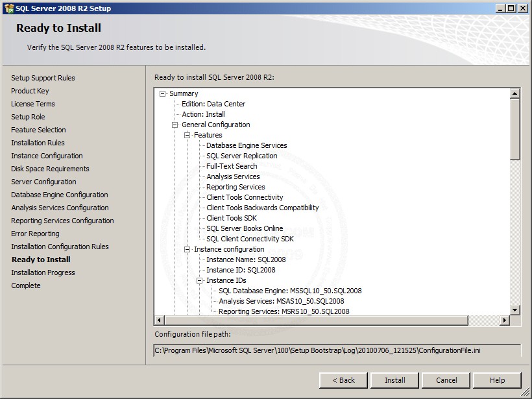Viewport: 532px width, 399px height.
Task: Select the Setup Role step
Action: [x=28, y=117]
